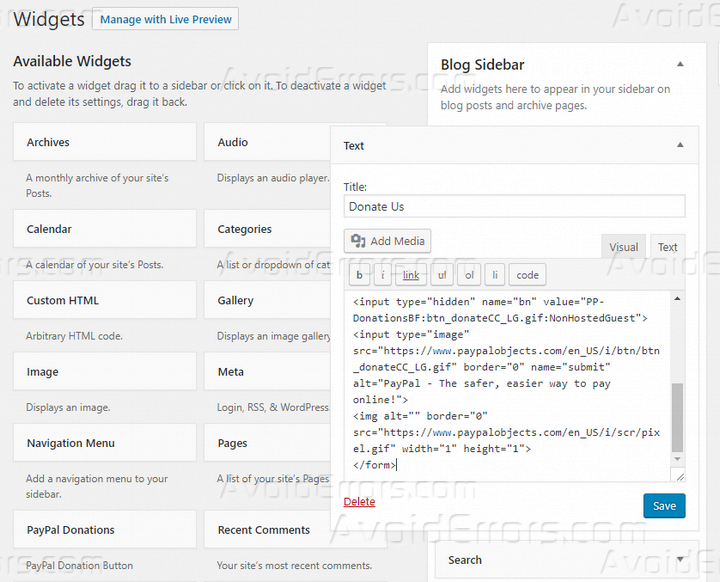Expand the Search widget
Screen dimensions: 720x582
[680, 560]
